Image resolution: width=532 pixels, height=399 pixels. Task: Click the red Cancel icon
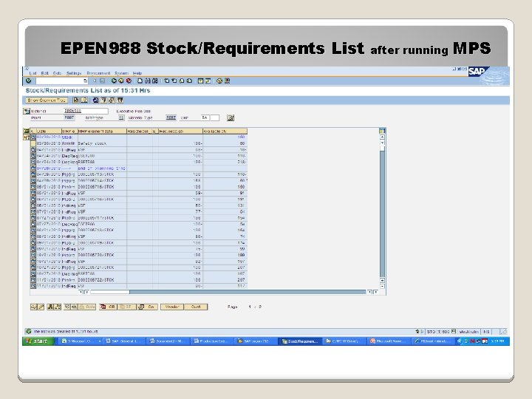click(129, 81)
